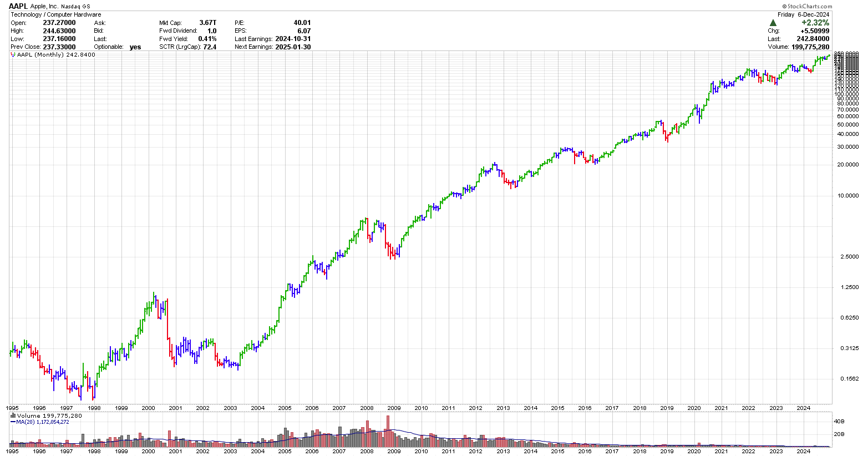This screenshot has width=868, height=456.
Task: Click the Open value 237.27000
Action: 59,23
